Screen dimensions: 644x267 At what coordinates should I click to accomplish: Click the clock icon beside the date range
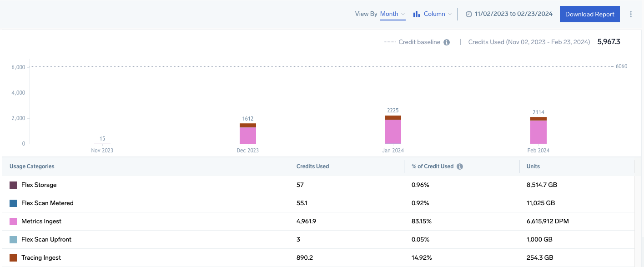pyautogui.click(x=468, y=14)
